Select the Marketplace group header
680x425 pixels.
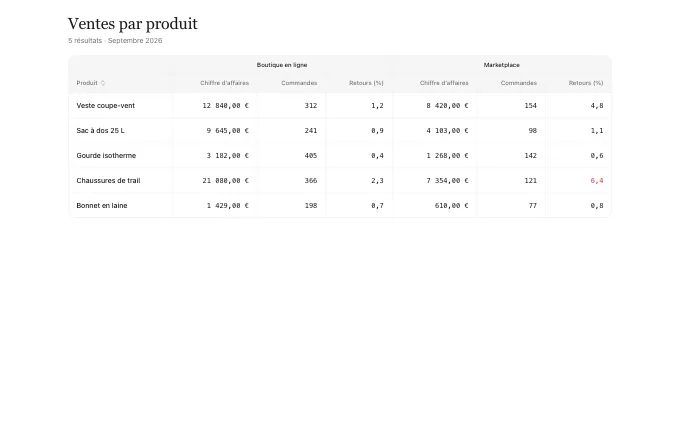coord(501,65)
